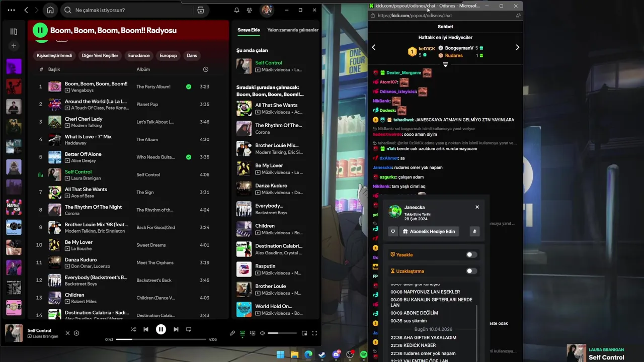Open Vengaboys artist link
This screenshot has width=644, height=362.
point(82,90)
